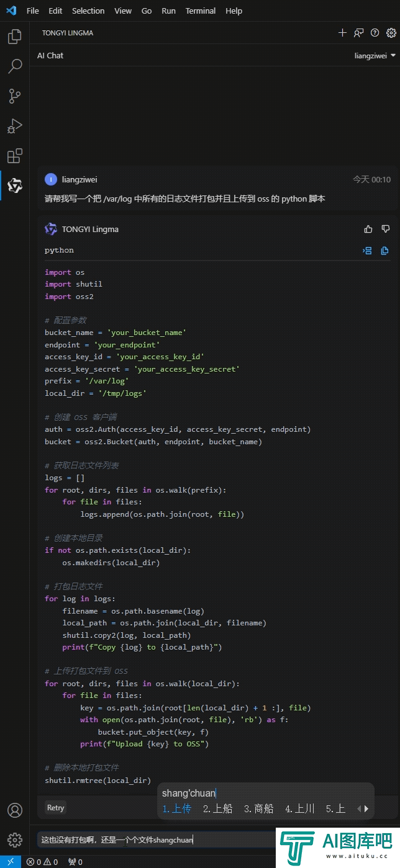
Task: Select the Tongyi Lingma sidebar icon
Action: pos(14,186)
